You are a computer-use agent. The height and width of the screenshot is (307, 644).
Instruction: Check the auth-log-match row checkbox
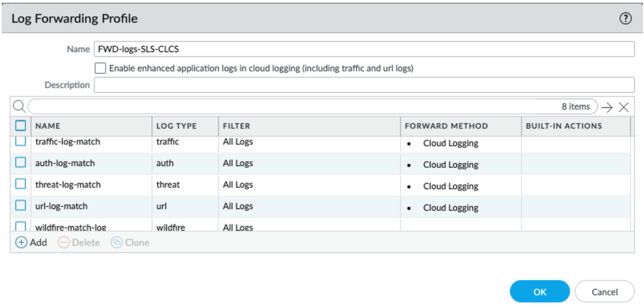click(21, 163)
